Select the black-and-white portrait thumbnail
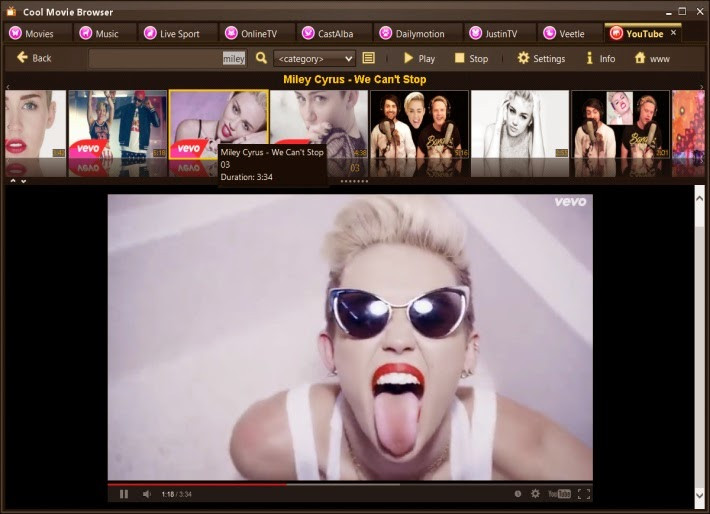710x514 pixels. click(520, 124)
